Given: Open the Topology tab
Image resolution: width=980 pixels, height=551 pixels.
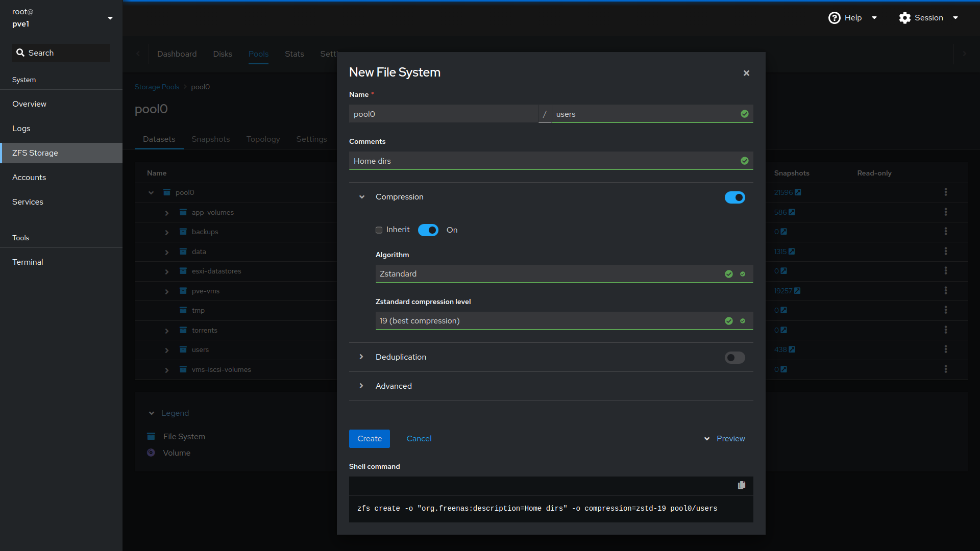Looking at the screenshot, I should [263, 139].
